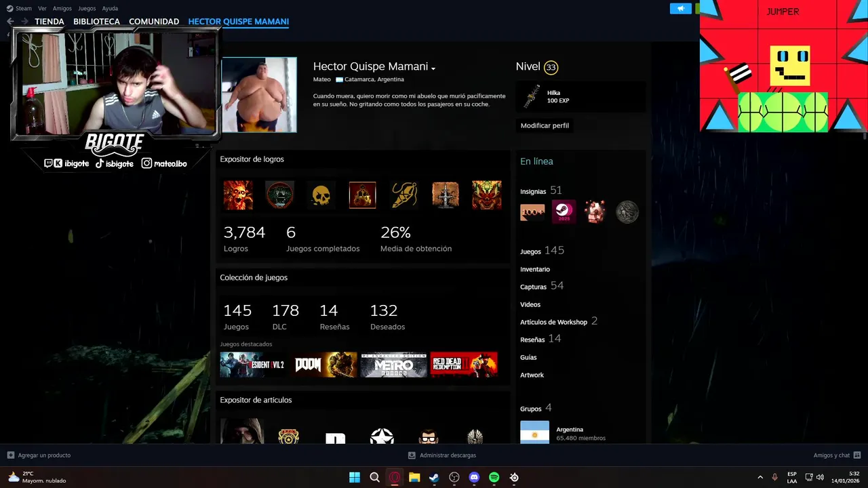This screenshot has height=488, width=868.
Task: Open the sword statue achievement icon
Action: (446, 195)
